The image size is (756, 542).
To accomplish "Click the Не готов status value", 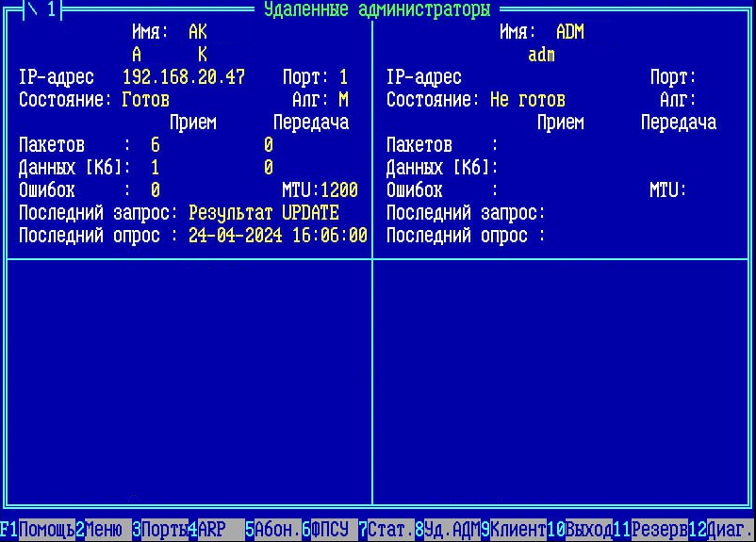I will (x=527, y=100).
